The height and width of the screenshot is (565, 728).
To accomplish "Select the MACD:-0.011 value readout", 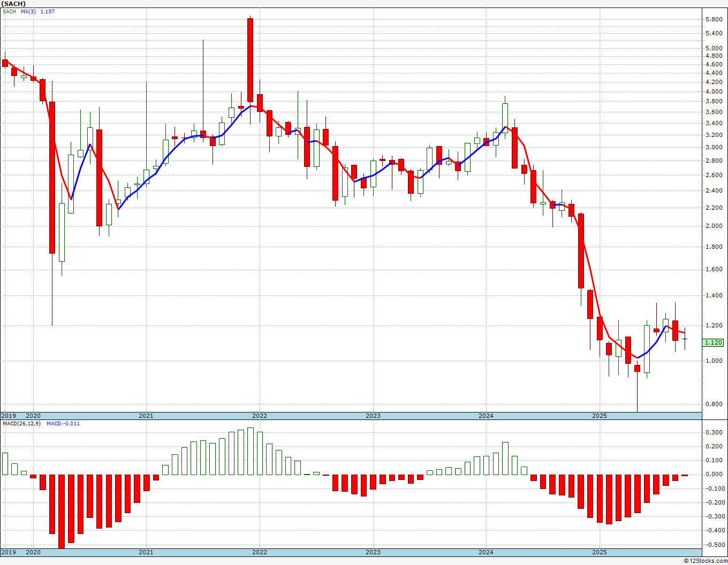I will click(63, 424).
